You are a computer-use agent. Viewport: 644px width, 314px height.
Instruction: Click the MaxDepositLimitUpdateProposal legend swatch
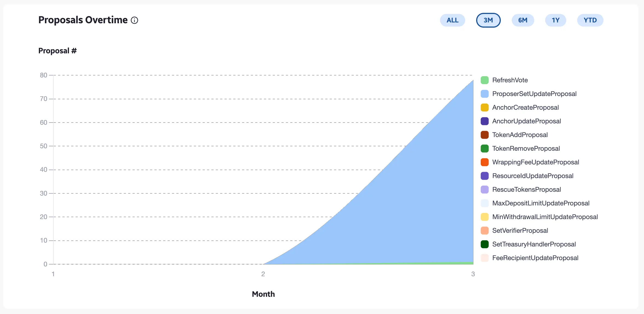(x=485, y=203)
